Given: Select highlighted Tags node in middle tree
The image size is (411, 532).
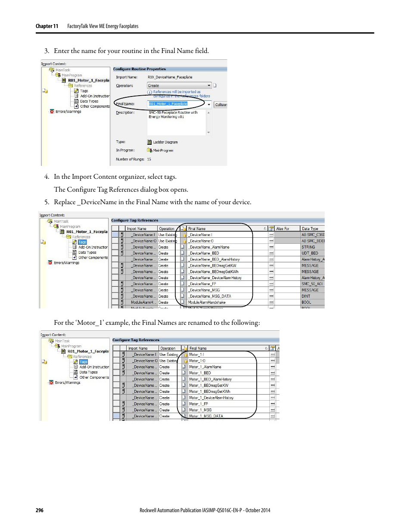Looking at the screenshot, I should 82,242.
